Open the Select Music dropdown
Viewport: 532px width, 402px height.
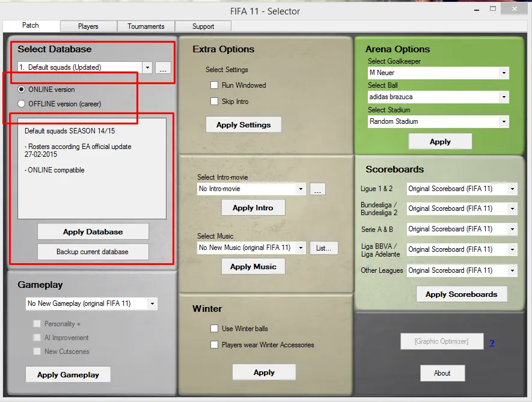[301, 248]
